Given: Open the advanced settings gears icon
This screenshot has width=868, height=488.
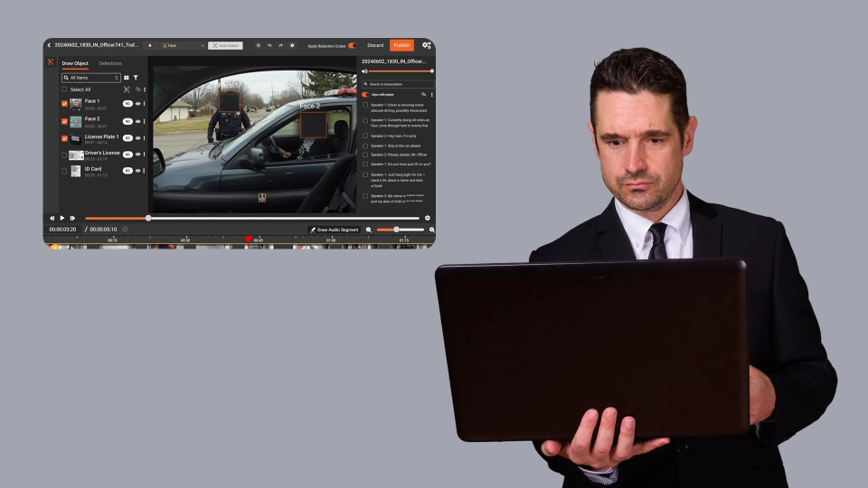Looking at the screenshot, I should [x=426, y=45].
